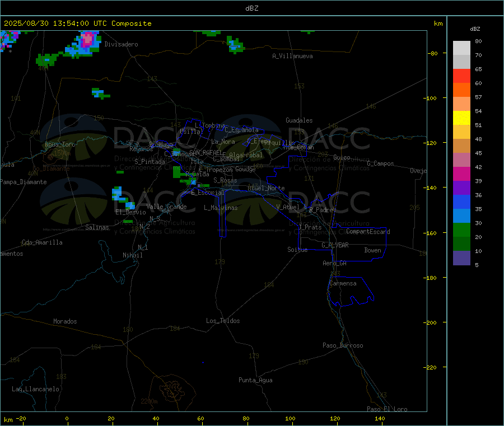Click the 'V_Atuel' label
This screenshot has height=426, width=504.
pyautogui.click(x=288, y=207)
